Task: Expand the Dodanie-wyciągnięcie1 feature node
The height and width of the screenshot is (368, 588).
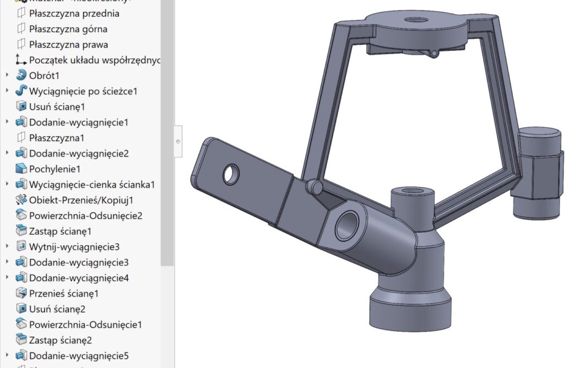Action: pos(7,122)
